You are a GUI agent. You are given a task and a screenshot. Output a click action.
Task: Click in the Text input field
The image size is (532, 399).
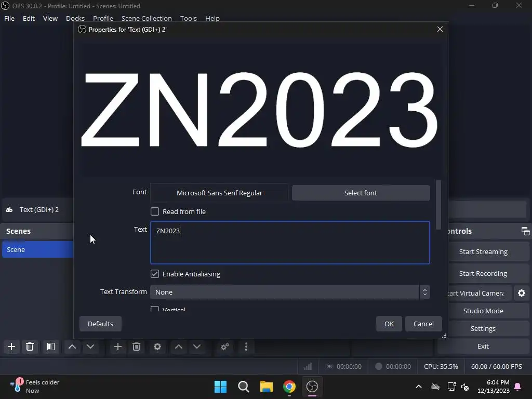point(290,243)
